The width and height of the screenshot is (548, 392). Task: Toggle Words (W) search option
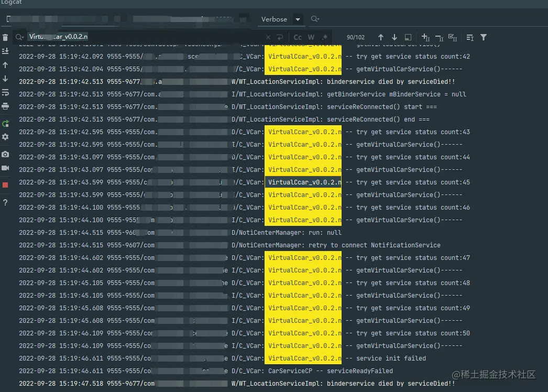pyautogui.click(x=311, y=37)
